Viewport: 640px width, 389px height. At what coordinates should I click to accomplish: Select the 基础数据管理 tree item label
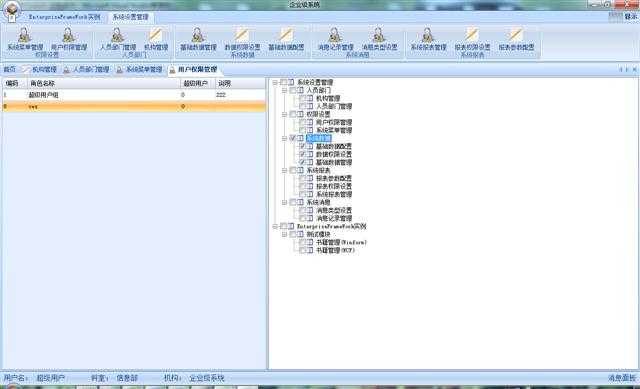pos(334,162)
